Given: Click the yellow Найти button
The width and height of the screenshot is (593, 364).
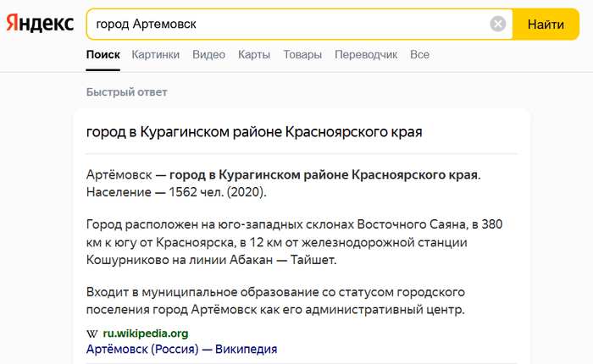Looking at the screenshot, I should [x=546, y=25].
